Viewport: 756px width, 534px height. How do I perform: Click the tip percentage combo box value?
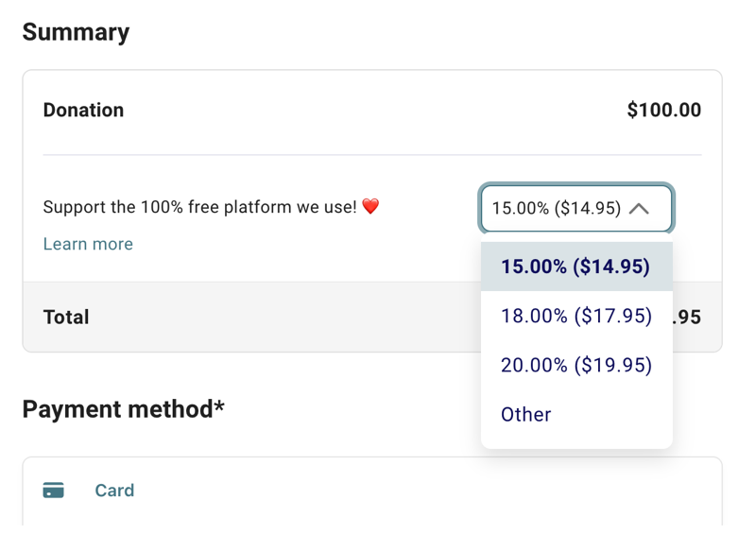coord(556,208)
